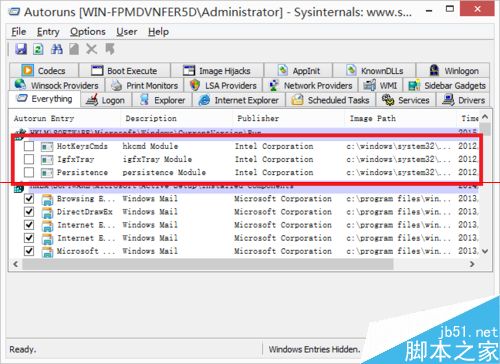Click the Persistence entry icon
500x364 pixels.
point(47,173)
